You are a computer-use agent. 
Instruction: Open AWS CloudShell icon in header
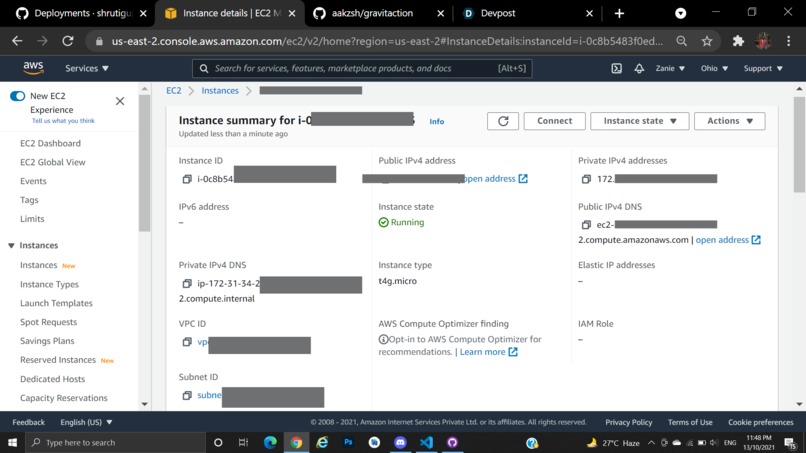click(x=616, y=68)
